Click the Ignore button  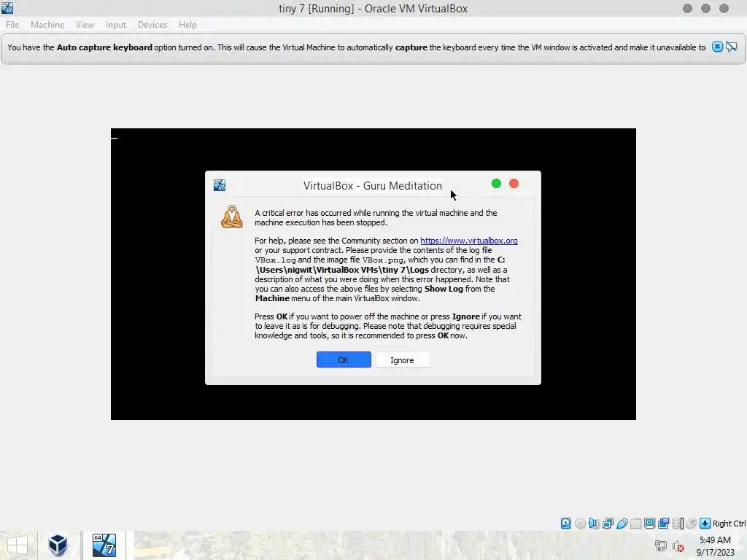click(x=403, y=360)
